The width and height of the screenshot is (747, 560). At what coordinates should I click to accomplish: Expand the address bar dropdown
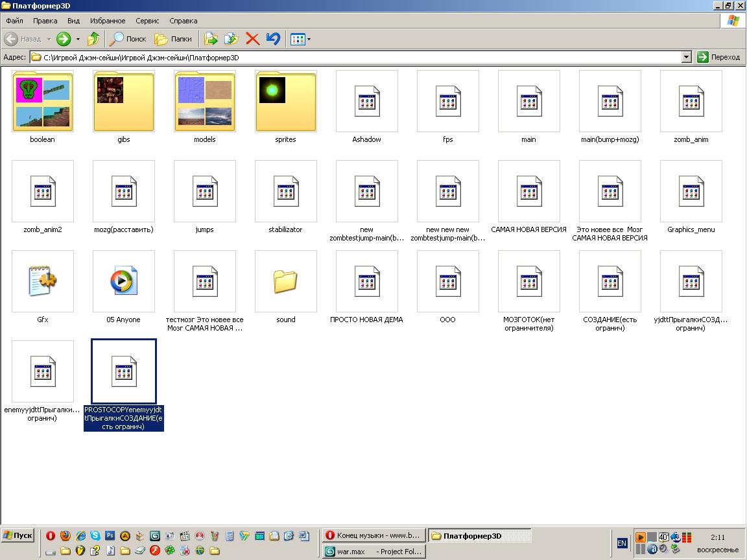pos(687,57)
